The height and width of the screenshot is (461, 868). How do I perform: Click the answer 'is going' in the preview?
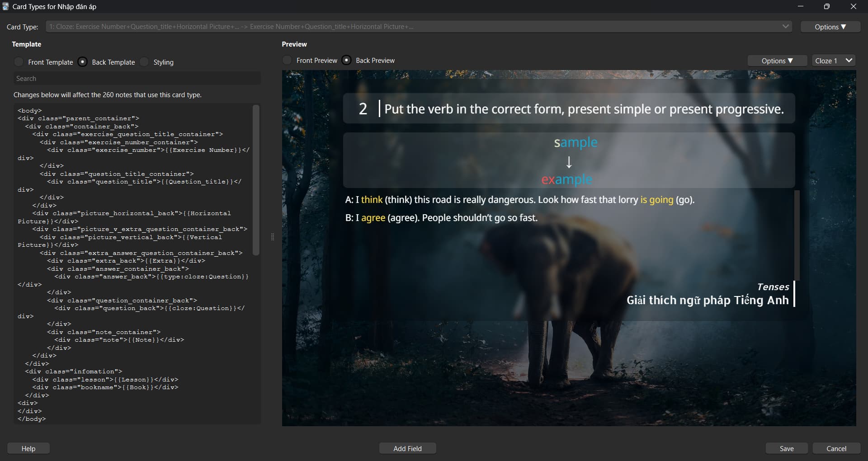pos(656,200)
